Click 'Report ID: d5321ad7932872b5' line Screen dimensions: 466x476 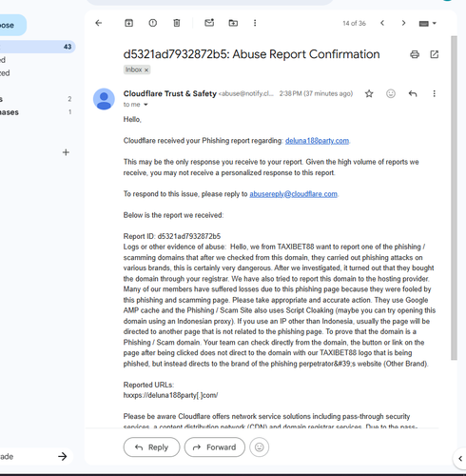(x=172, y=236)
